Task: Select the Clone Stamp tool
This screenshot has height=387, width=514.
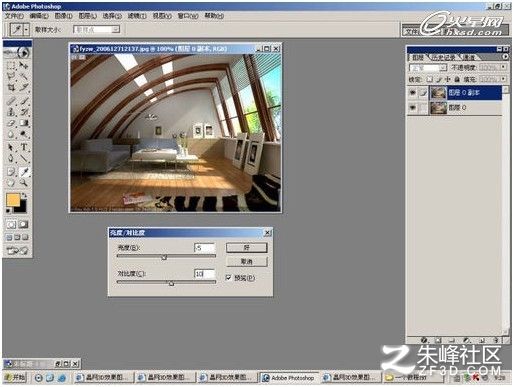Action: pos(11,111)
